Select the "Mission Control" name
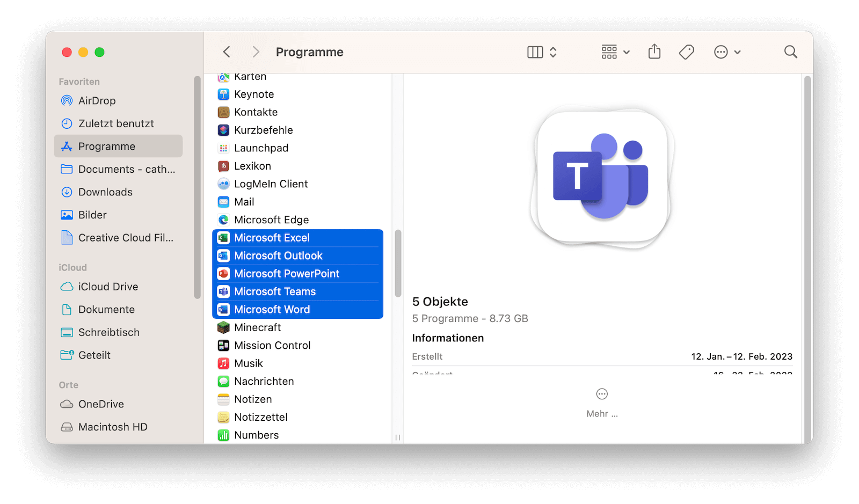 272,346
